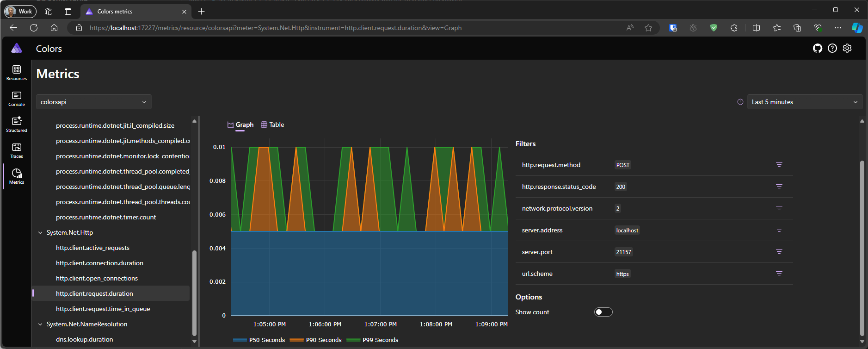Screen dimensions: 868x349
Task: Open dashboard settings gear icon
Action: (847, 48)
